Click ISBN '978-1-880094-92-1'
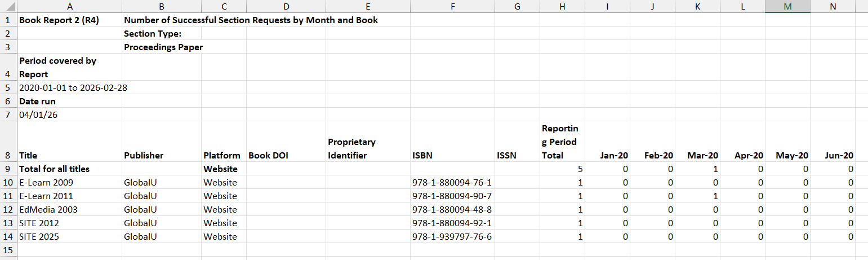This screenshot has height=260, width=868. (x=453, y=223)
